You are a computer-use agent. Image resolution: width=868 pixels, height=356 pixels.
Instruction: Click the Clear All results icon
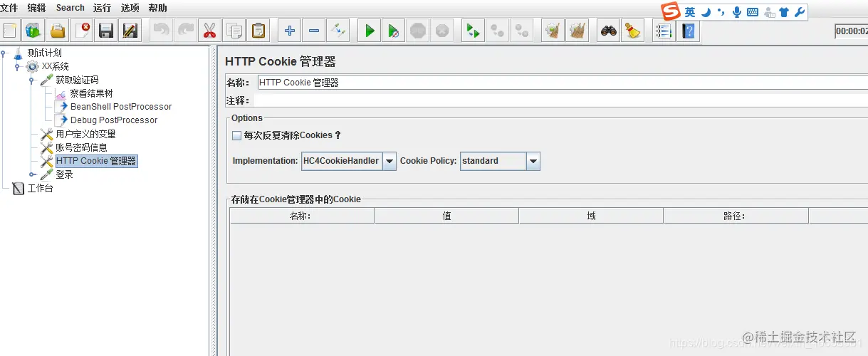(577, 31)
